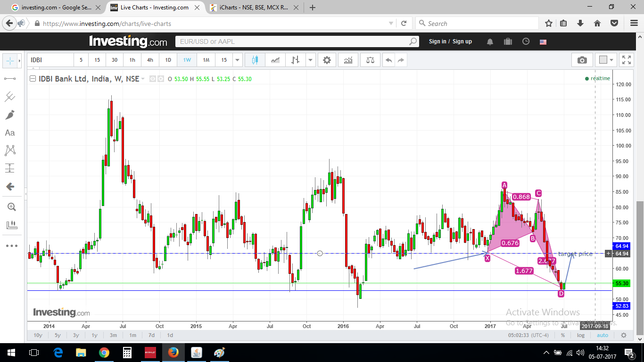Select the brush drawing tool

(10, 115)
